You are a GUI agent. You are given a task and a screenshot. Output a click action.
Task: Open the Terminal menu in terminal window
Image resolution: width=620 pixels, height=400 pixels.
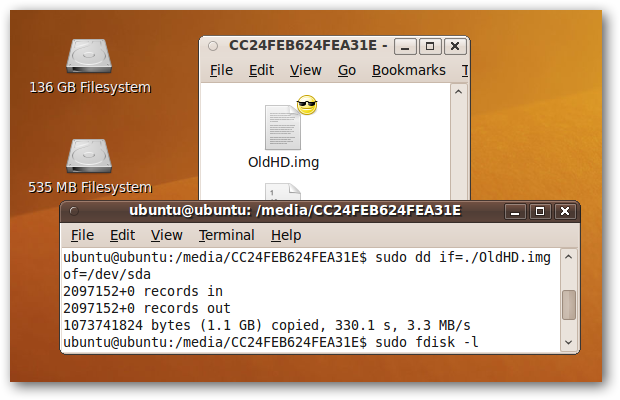(227, 236)
